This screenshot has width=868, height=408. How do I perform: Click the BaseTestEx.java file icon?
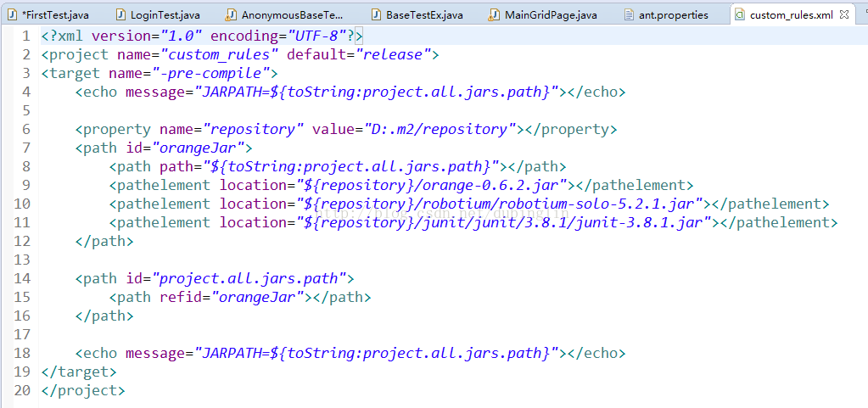pos(376,15)
